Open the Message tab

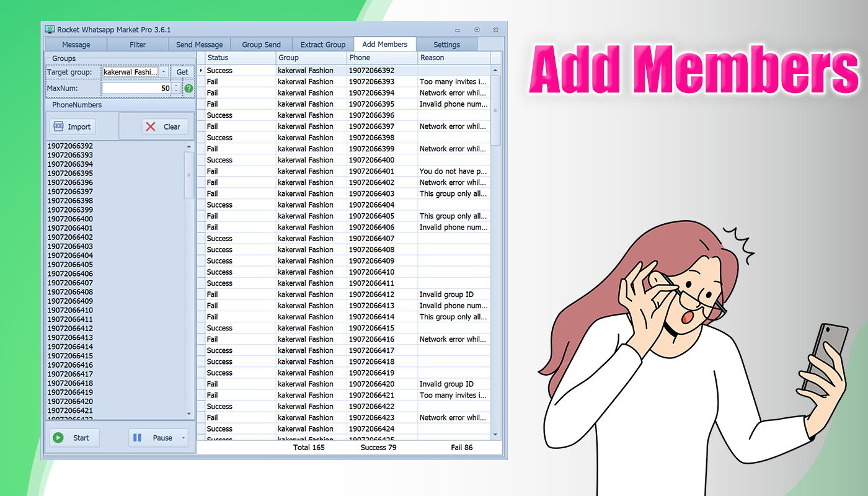76,45
